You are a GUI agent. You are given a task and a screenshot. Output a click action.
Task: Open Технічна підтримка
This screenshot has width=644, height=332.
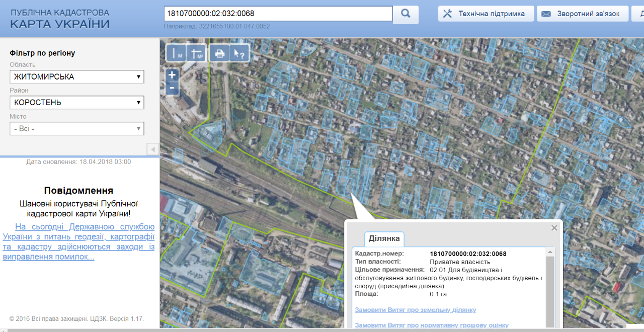(485, 14)
